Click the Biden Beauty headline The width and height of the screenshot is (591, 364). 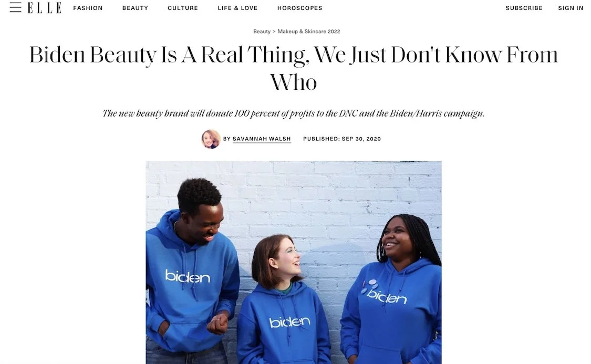coord(294,68)
